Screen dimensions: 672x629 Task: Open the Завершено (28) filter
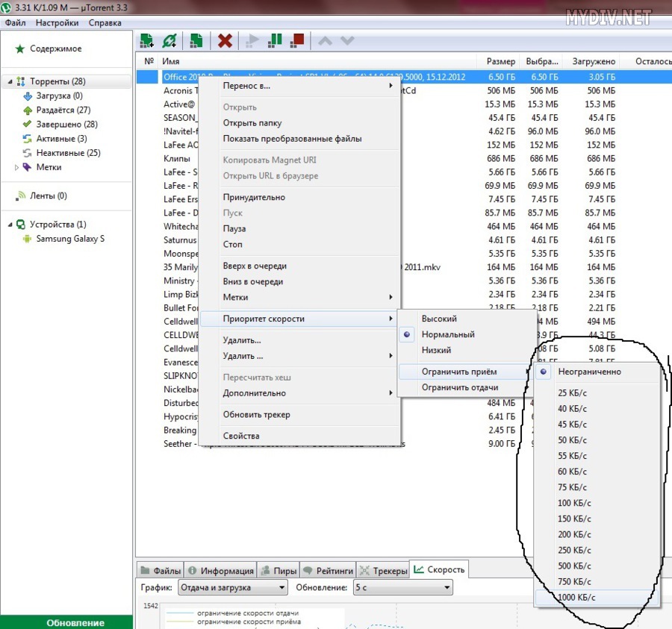60,124
